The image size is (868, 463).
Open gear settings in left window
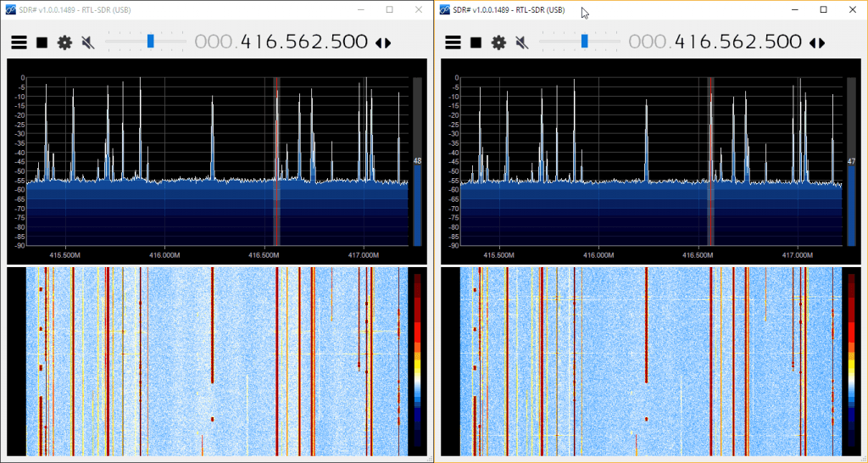coord(64,42)
